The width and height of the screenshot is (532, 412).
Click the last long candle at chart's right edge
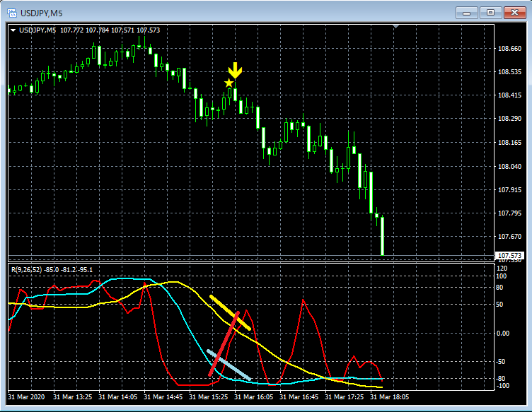pos(382,235)
